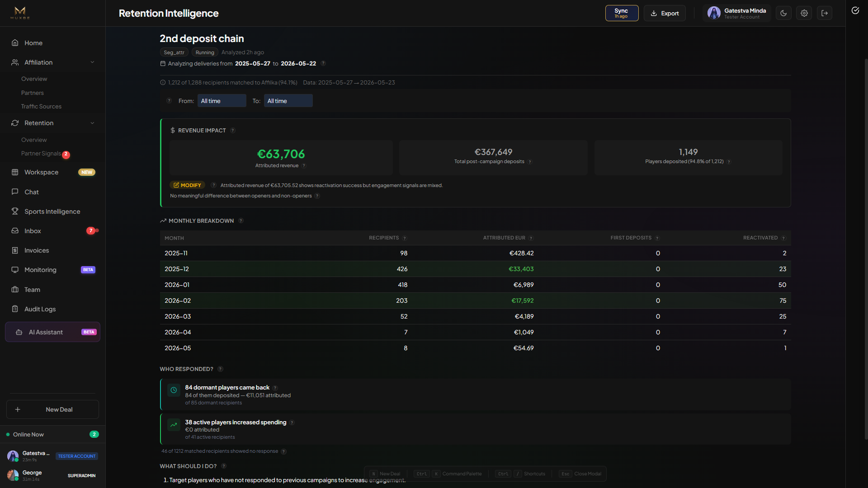Click help icon beside Attributed revenue
The height and width of the screenshot is (488, 868).
pyautogui.click(x=304, y=166)
